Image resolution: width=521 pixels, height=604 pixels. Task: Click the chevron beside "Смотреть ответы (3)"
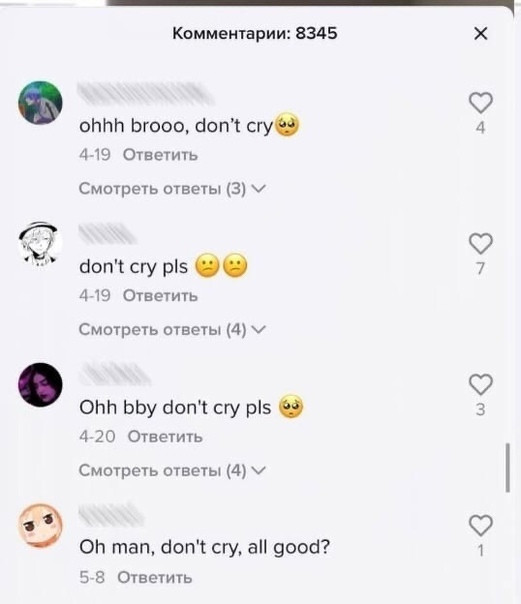coord(258,188)
